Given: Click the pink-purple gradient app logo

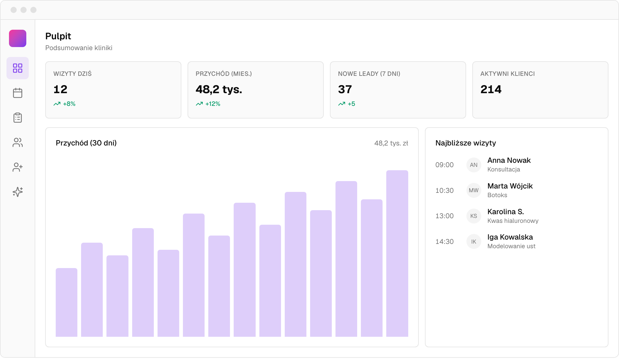Looking at the screenshot, I should (x=18, y=38).
